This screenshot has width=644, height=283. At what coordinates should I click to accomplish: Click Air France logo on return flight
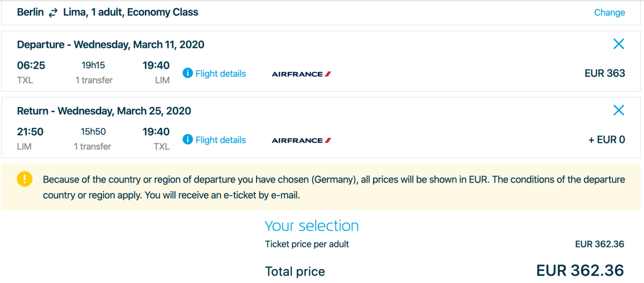click(x=301, y=141)
